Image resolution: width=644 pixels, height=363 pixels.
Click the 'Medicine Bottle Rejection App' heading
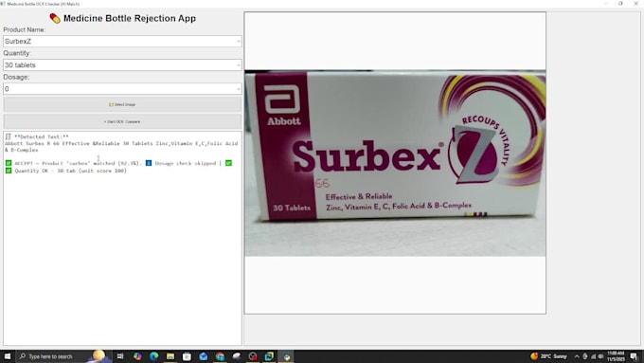point(130,18)
